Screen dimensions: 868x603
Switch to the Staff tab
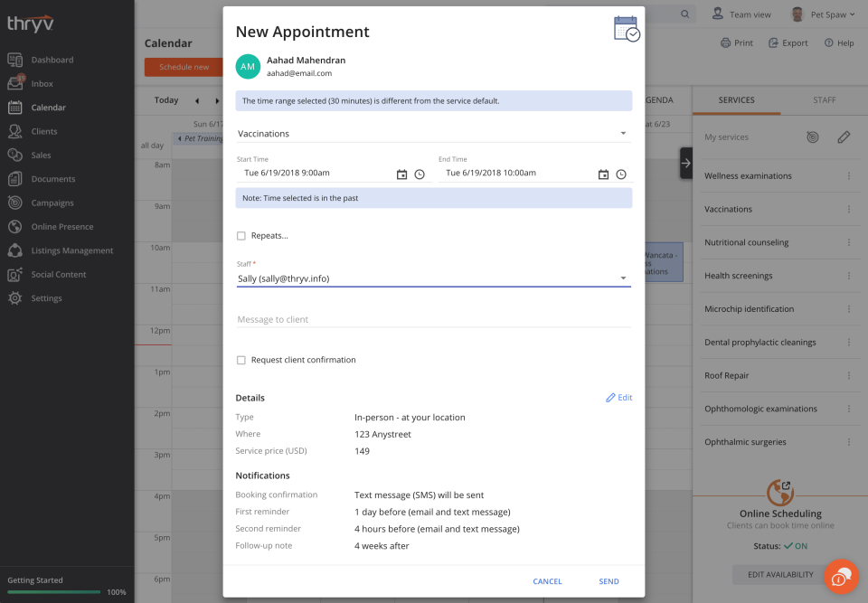[x=824, y=100]
